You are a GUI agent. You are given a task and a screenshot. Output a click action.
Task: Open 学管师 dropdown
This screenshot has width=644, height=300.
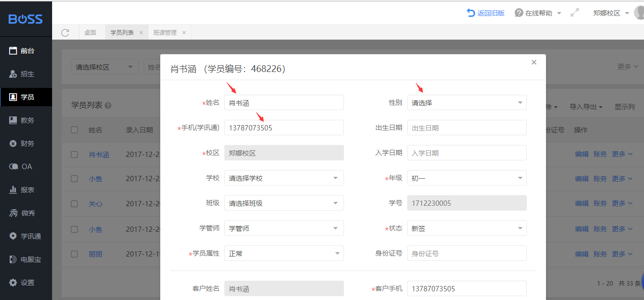click(x=284, y=228)
